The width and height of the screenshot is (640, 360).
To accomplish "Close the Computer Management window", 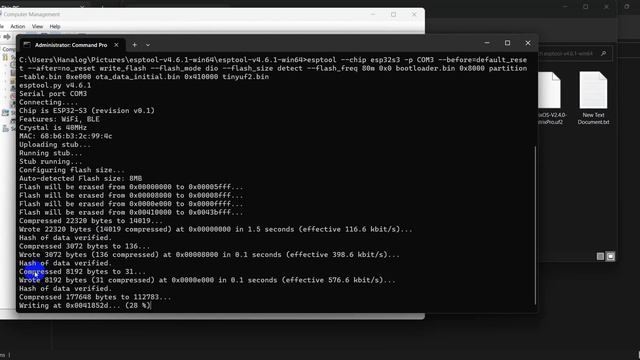I will pyautogui.click(x=414, y=14).
